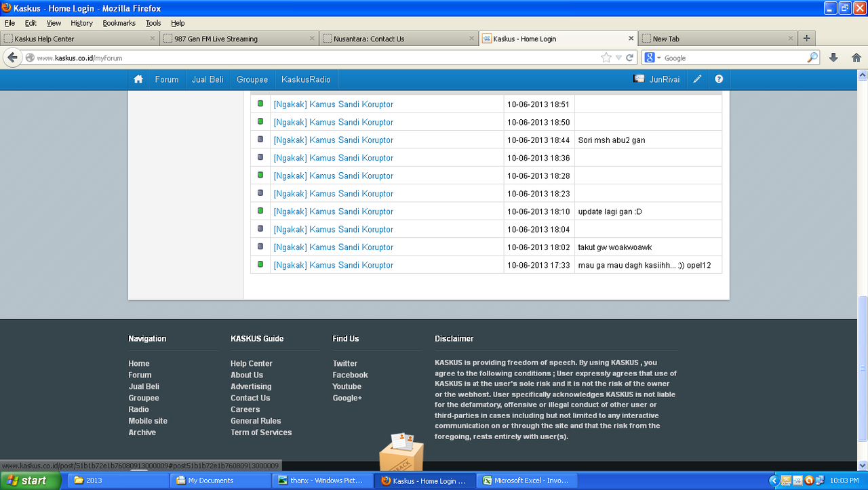Image resolution: width=868 pixels, height=490 pixels.
Task: Click footer Twitter link
Action: point(345,363)
